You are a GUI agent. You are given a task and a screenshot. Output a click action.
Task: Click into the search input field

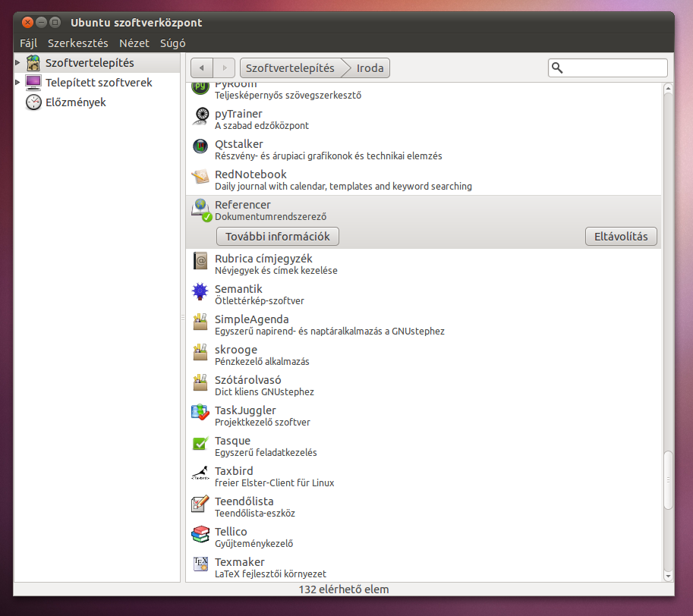pos(608,68)
